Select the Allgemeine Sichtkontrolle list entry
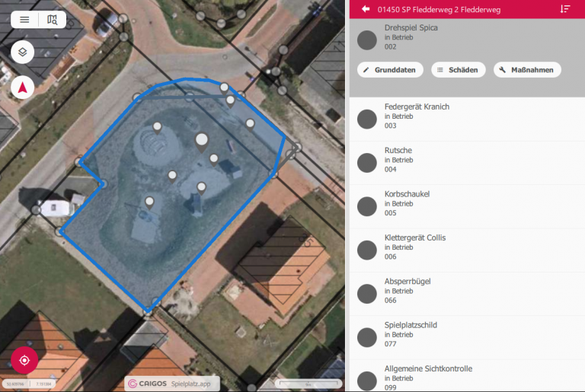This screenshot has width=585, height=392. point(467,376)
